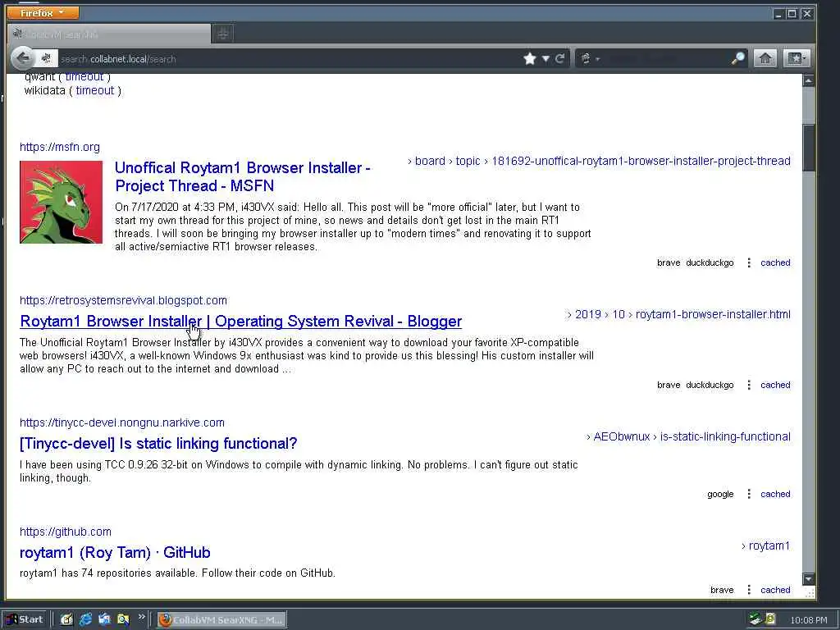Screen dimensions: 840x630
Task: Go back with the browser back arrow
Action: tap(22, 58)
